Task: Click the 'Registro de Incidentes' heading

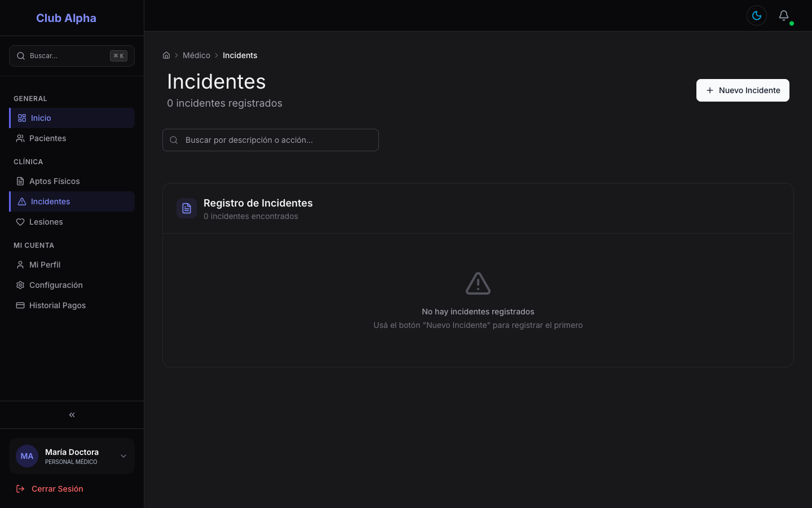Action: pyautogui.click(x=258, y=203)
